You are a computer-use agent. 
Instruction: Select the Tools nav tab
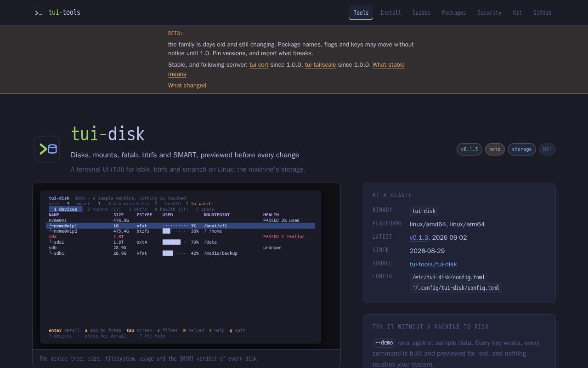361,12
